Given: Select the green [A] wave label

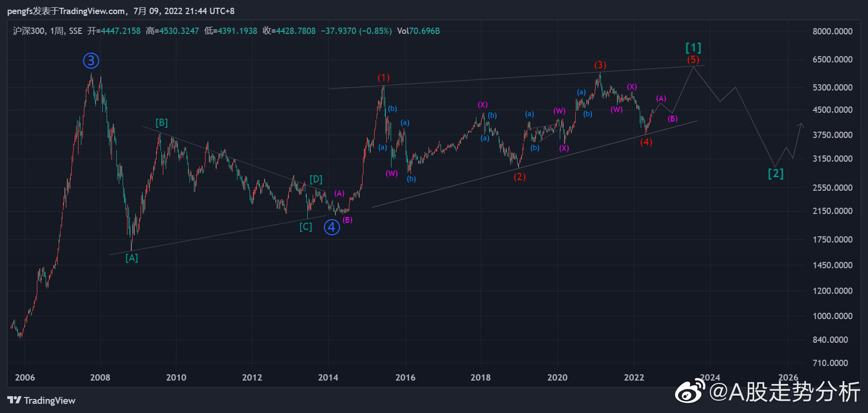Looking at the screenshot, I should [x=132, y=258].
